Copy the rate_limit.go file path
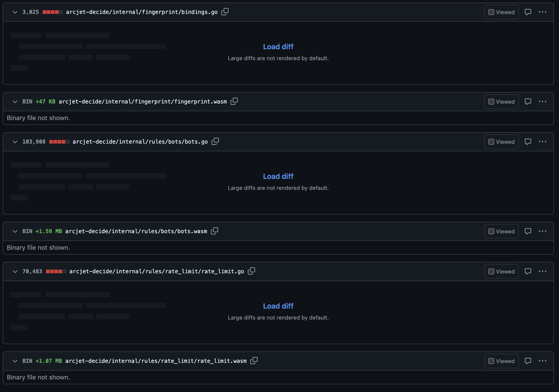The width and height of the screenshot is (559, 392). 252,271
